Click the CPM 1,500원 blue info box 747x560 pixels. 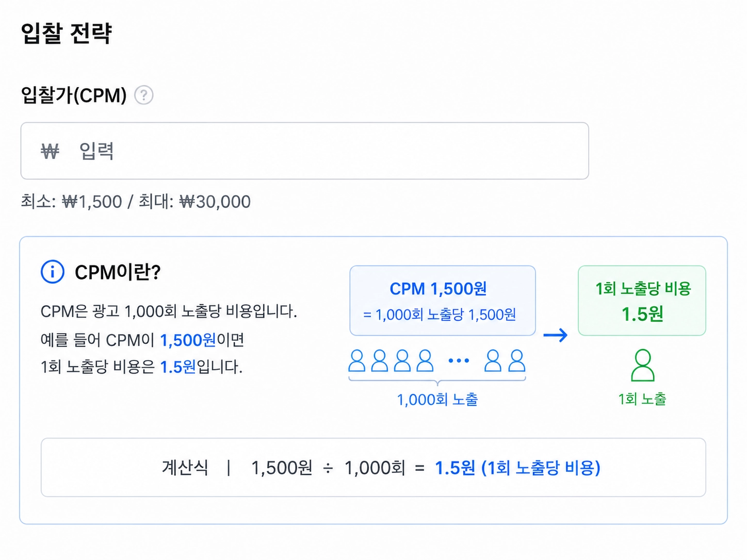click(x=443, y=301)
